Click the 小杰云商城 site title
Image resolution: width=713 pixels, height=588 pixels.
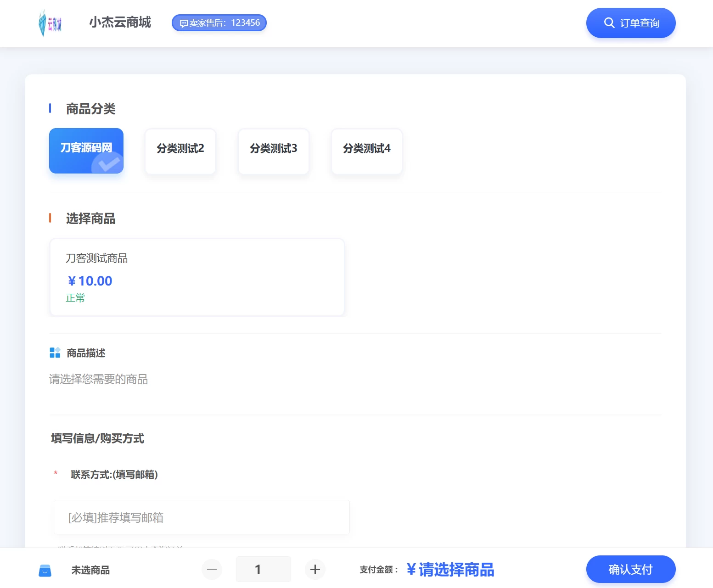(120, 22)
